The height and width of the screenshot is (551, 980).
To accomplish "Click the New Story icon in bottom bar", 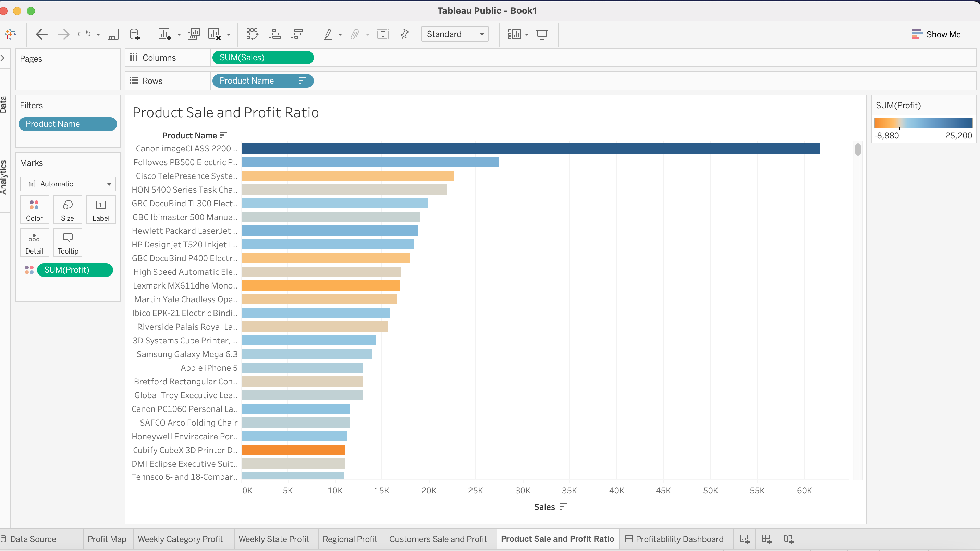I will click(x=788, y=539).
